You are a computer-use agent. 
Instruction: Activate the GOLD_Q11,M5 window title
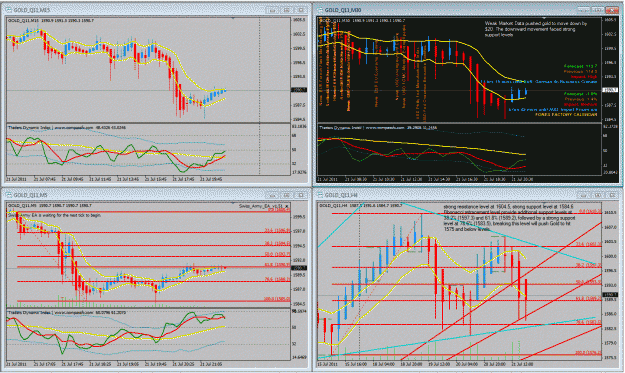(30, 195)
